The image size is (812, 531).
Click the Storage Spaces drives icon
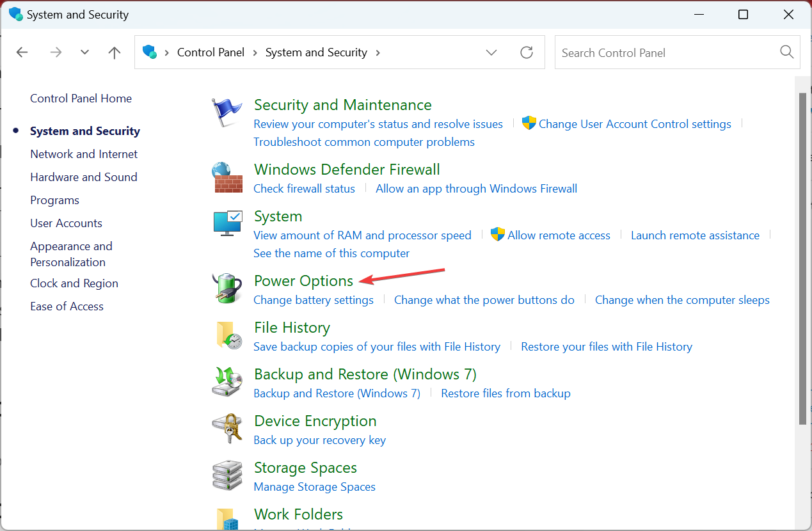(227, 475)
